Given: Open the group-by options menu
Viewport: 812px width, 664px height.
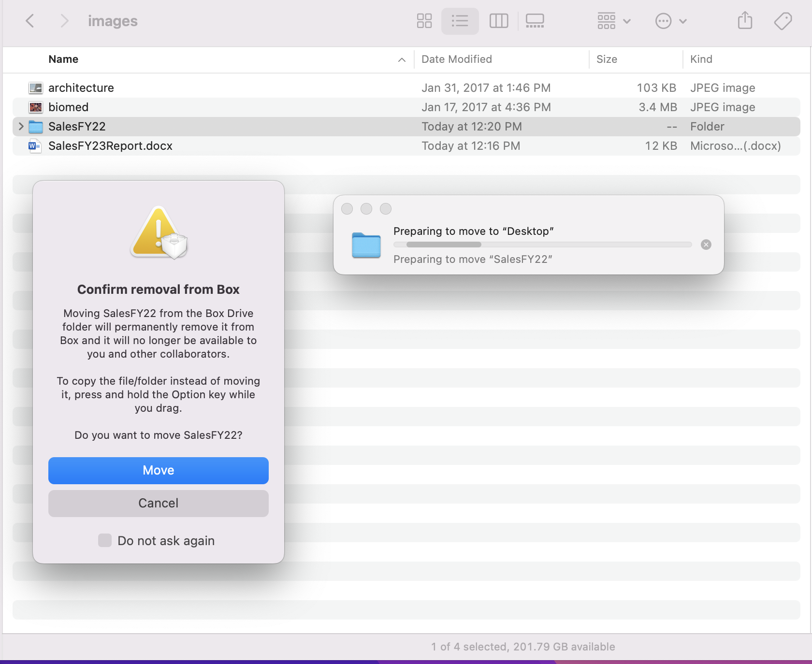Looking at the screenshot, I should tap(614, 21).
